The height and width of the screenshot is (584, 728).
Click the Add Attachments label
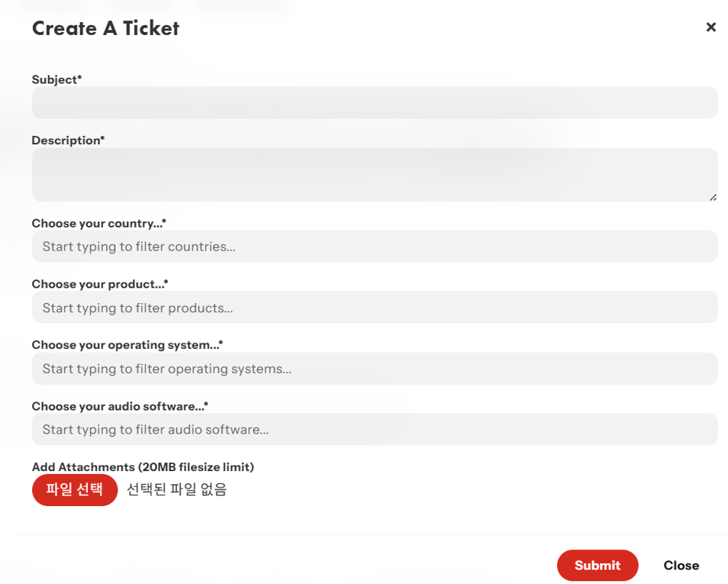click(x=143, y=467)
